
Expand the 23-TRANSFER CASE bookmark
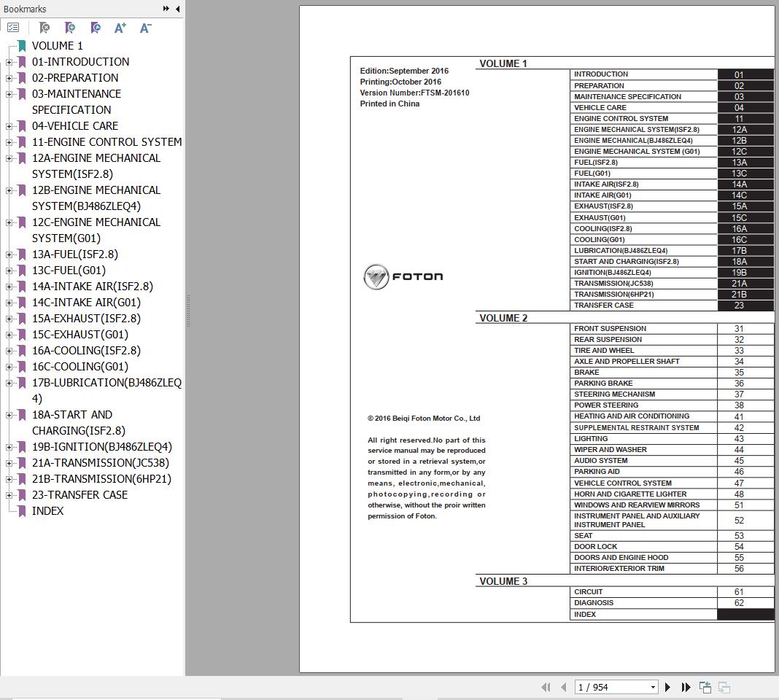pyautogui.click(x=9, y=495)
